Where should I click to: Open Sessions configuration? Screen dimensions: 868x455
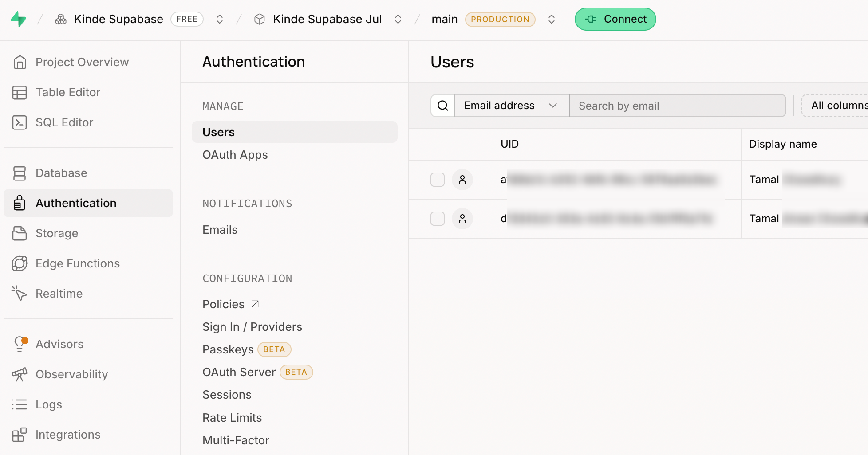click(x=227, y=395)
